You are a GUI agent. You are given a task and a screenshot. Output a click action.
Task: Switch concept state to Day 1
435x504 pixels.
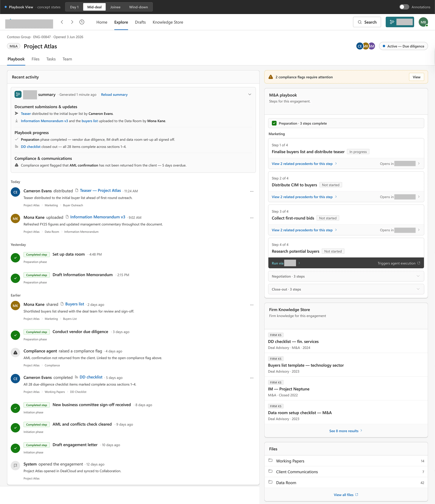pyautogui.click(x=74, y=7)
